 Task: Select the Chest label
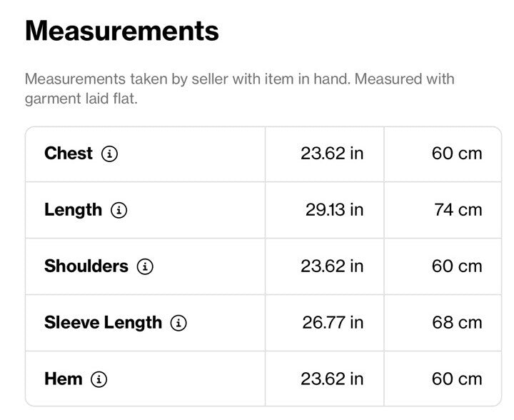(x=69, y=154)
